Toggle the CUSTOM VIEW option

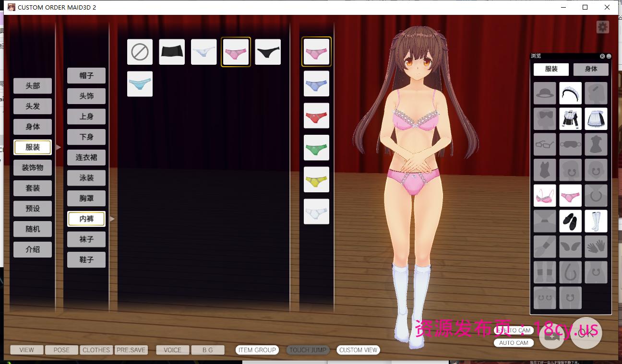[358, 350]
